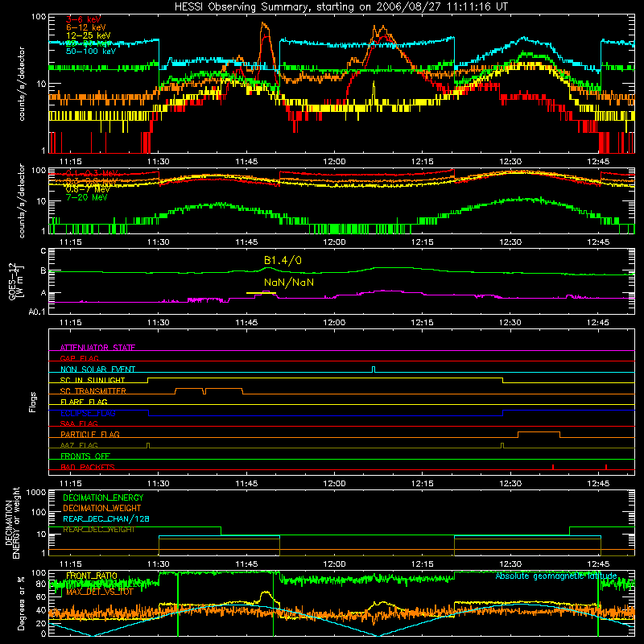Viewport: 644px width, 644px height.
Task: Click the 0.8-7 MeV legend label
Action: pyautogui.click(x=88, y=189)
